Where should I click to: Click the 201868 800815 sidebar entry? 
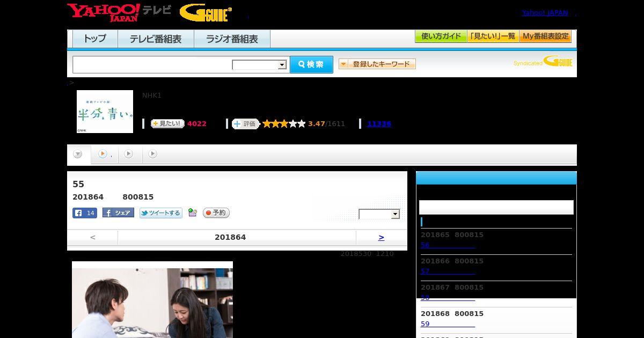point(452,313)
